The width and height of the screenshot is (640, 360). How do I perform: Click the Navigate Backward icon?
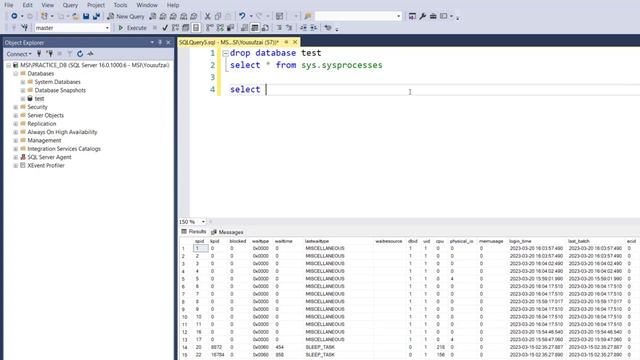[14, 16]
